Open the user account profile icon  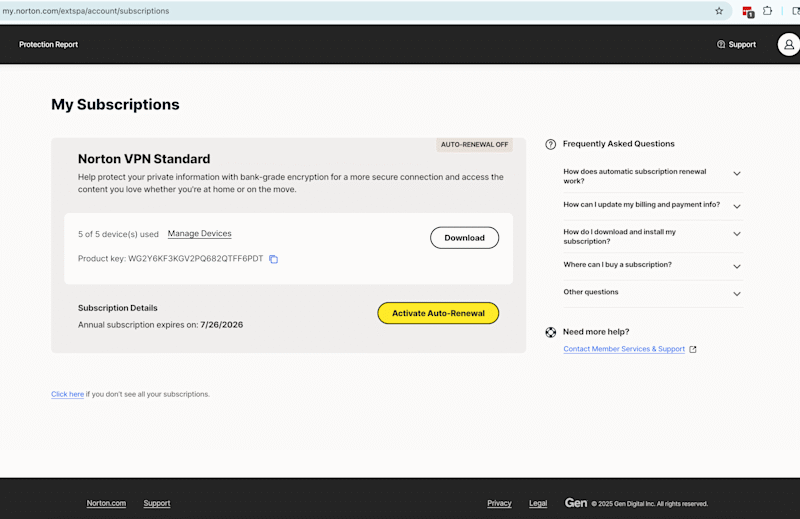(789, 44)
